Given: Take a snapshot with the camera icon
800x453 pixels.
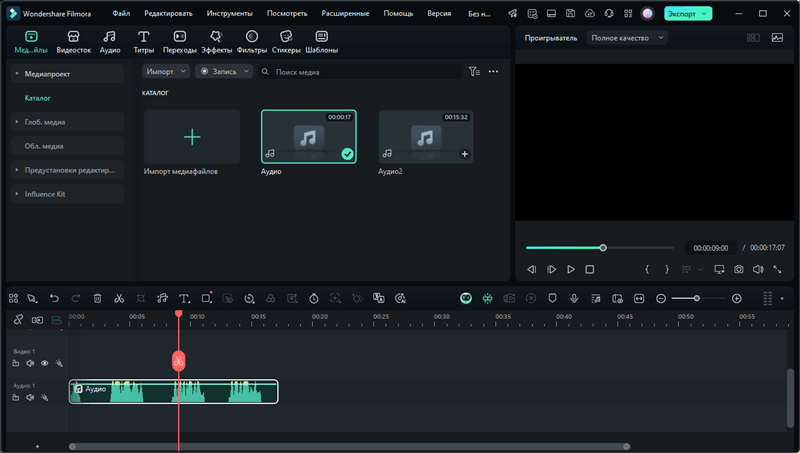Looking at the screenshot, I should pyautogui.click(x=738, y=270).
